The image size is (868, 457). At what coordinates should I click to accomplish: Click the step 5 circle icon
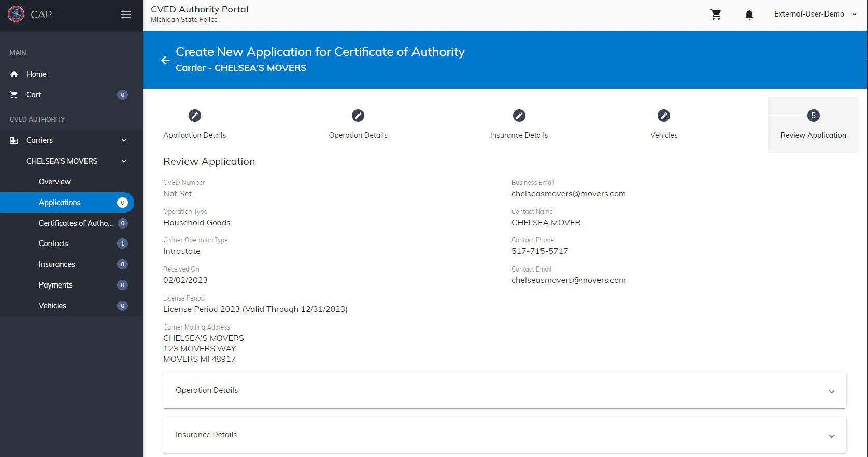coord(814,116)
